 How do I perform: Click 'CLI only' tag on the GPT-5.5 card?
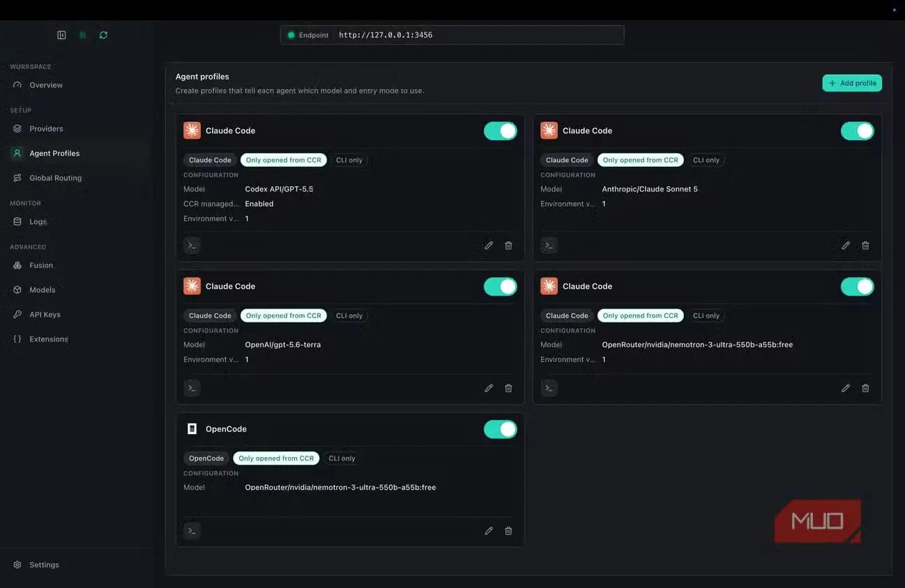point(349,160)
